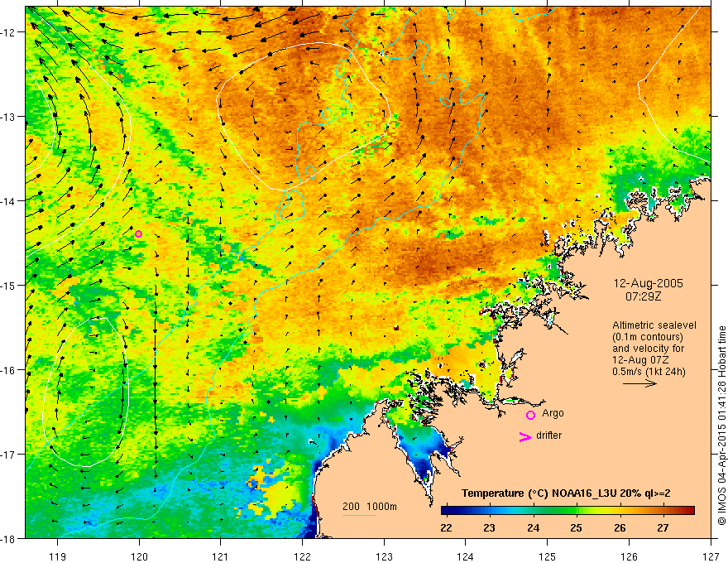Click colorbar tick label '23'
This screenshot has height=563, width=728.
coord(490,527)
